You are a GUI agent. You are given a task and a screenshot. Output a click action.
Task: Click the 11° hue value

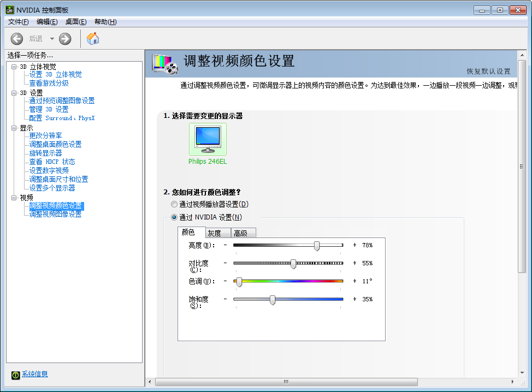[368, 281]
